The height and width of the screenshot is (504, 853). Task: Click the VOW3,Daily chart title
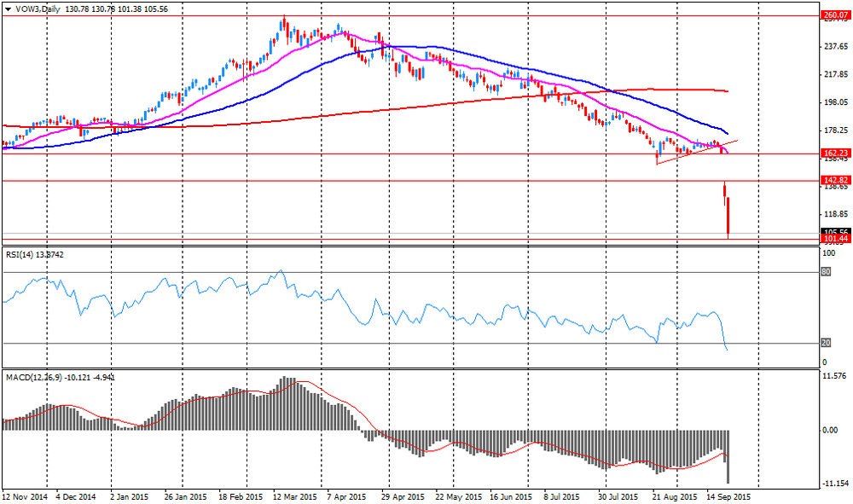pos(37,9)
